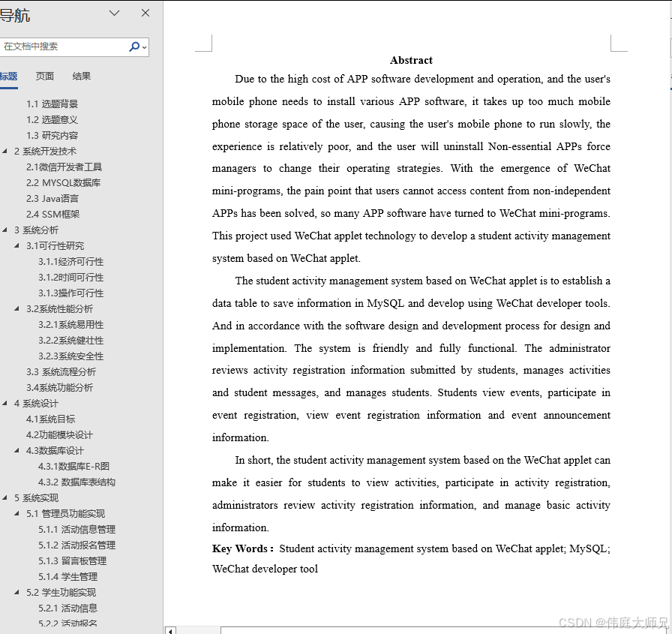Viewport: 672px width, 634px height.
Task: Click the Abstract title in the document
Action: click(411, 60)
